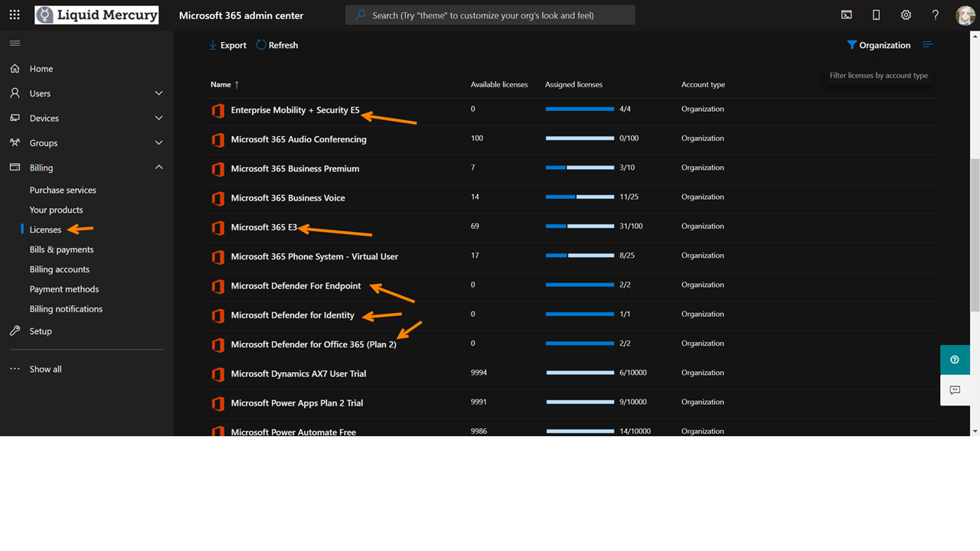Screen dimensions: 980x551
Task: Click 8/25 assigned for Phone System Virtual User
Action: [x=627, y=256]
